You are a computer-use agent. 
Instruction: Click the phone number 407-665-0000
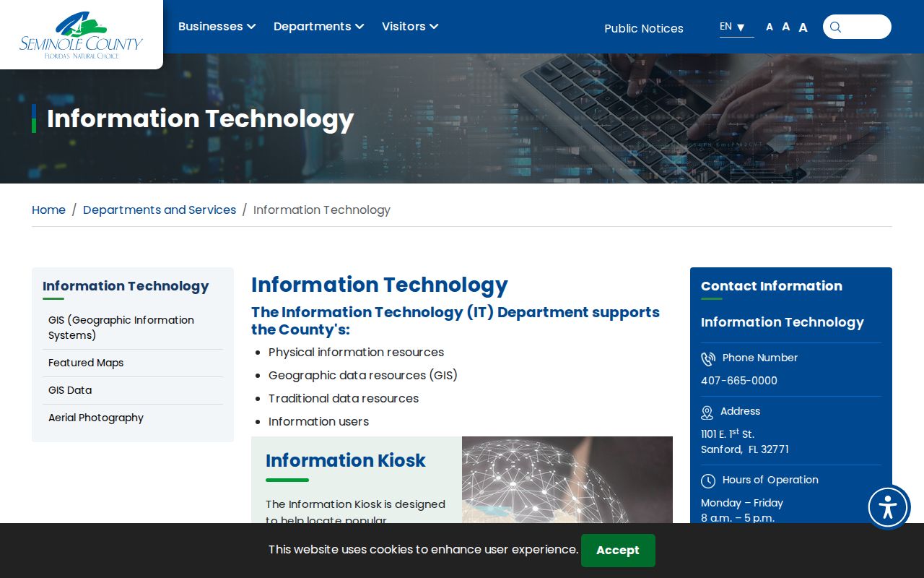click(739, 381)
